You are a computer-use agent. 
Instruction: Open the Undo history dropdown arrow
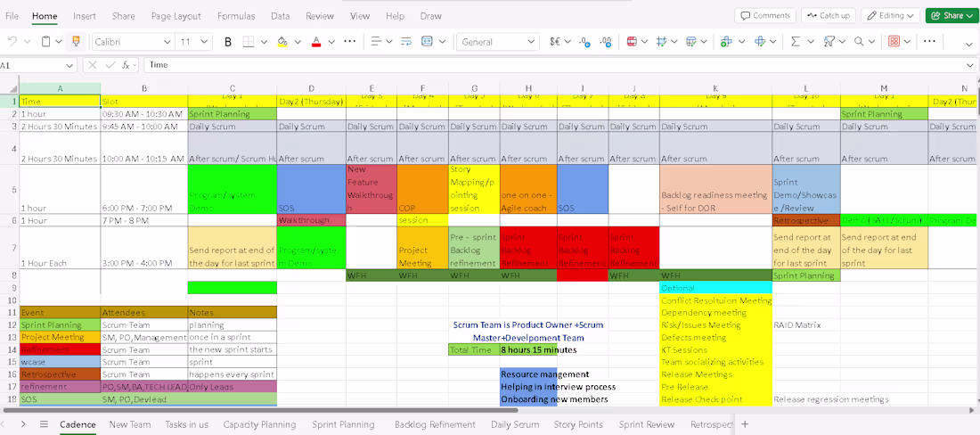pyautogui.click(x=27, y=42)
